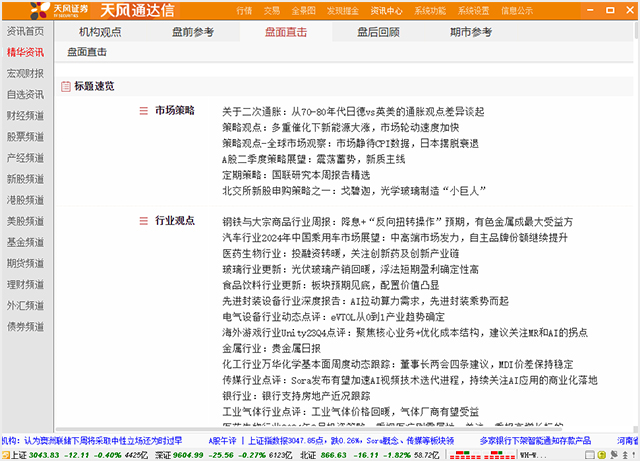Viewport: 640px width, 461px height.
Task: Click the exclamation mark icon in status bar
Action: 635,455
